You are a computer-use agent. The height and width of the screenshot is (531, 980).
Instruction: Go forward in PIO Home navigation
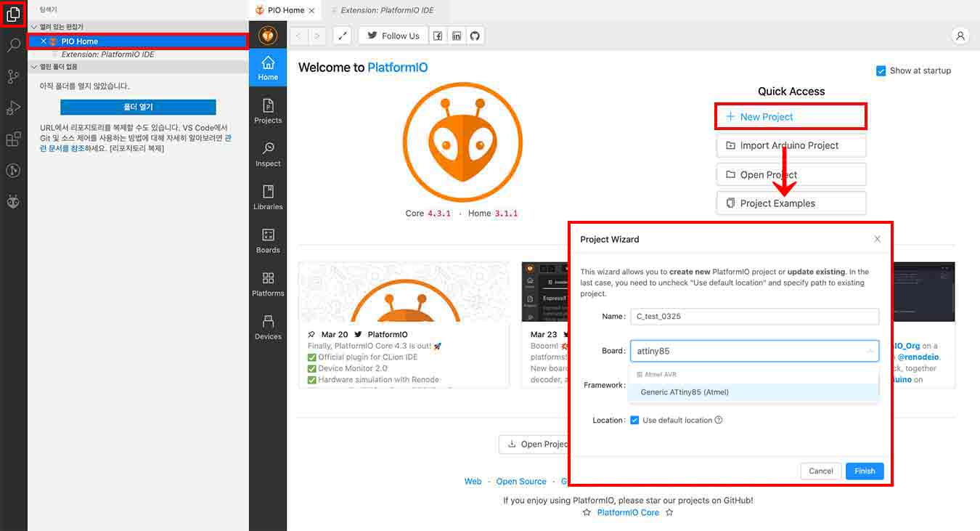pos(317,36)
